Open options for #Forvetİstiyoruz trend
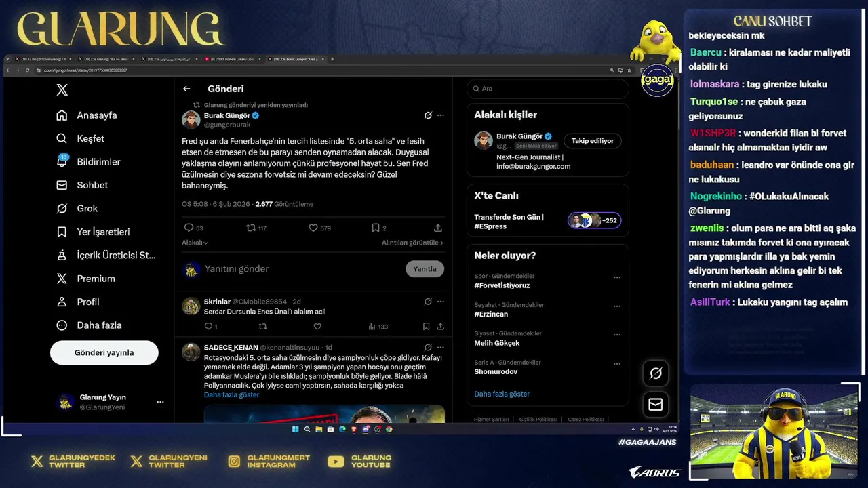This screenshot has width=868, height=488. (617, 277)
